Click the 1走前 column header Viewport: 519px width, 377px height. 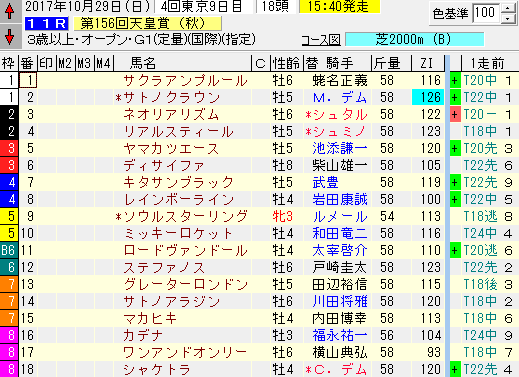(x=488, y=63)
